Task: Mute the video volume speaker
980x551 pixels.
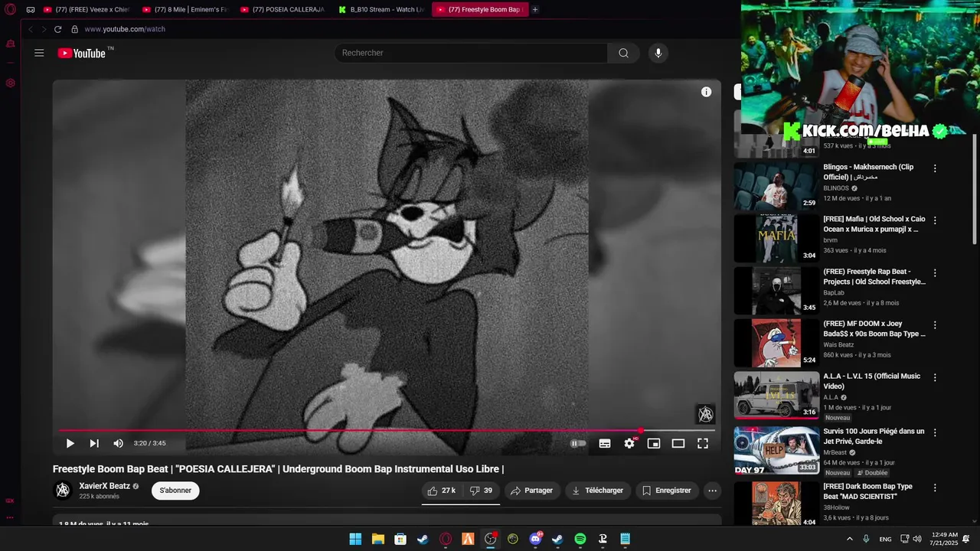Action: [x=118, y=443]
